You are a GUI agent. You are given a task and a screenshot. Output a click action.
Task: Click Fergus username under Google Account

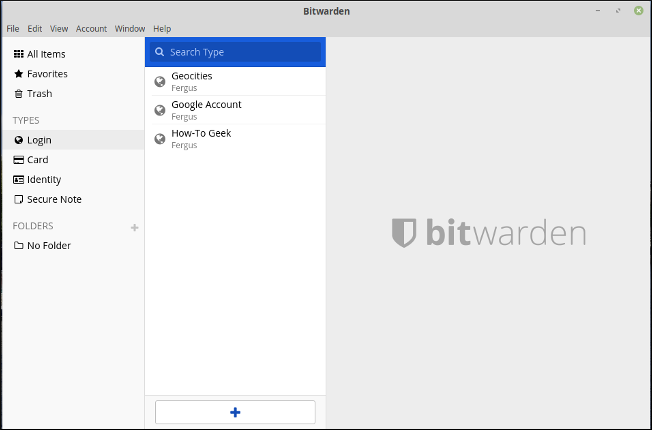(184, 117)
